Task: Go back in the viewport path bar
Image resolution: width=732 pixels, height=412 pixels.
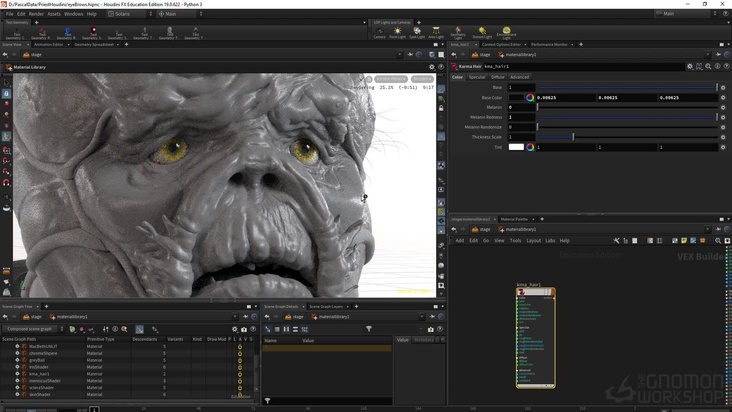Action: tap(5, 55)
